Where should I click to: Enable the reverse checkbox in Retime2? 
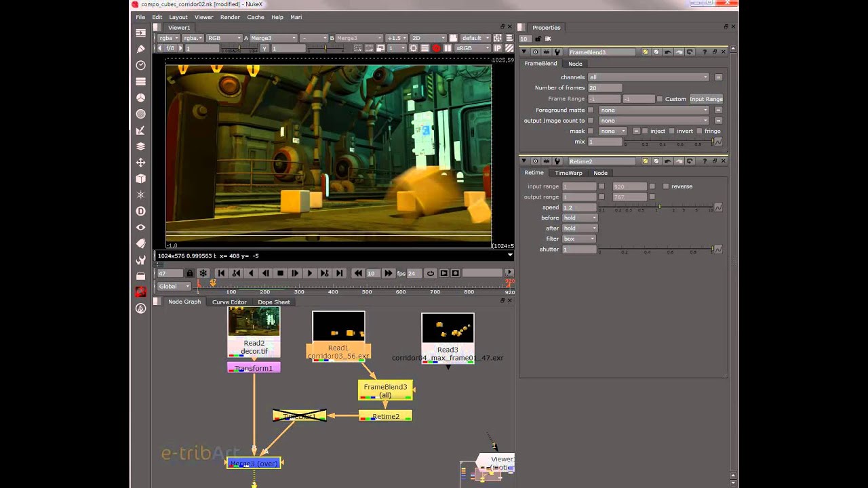(666, 186)
